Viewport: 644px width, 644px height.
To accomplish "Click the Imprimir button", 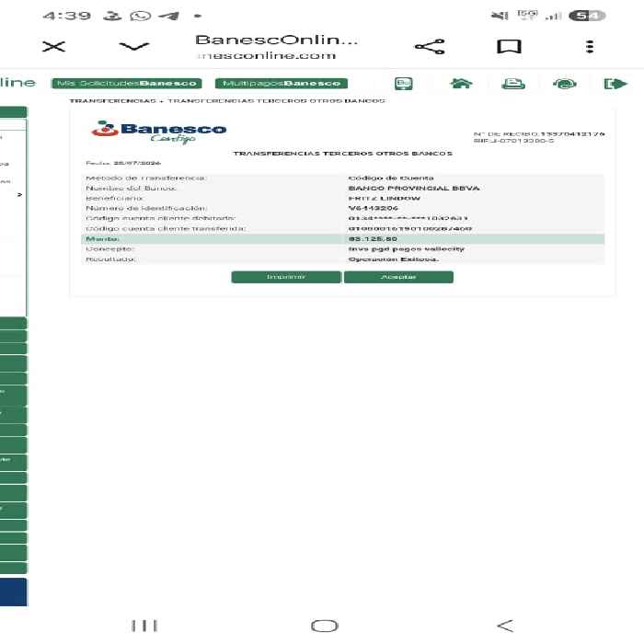I will click(286, 277).
